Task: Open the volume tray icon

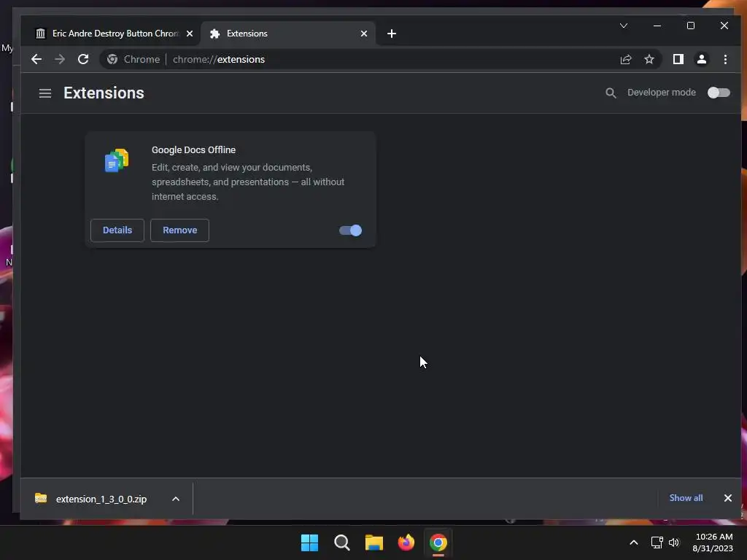Action: point(673,542)
